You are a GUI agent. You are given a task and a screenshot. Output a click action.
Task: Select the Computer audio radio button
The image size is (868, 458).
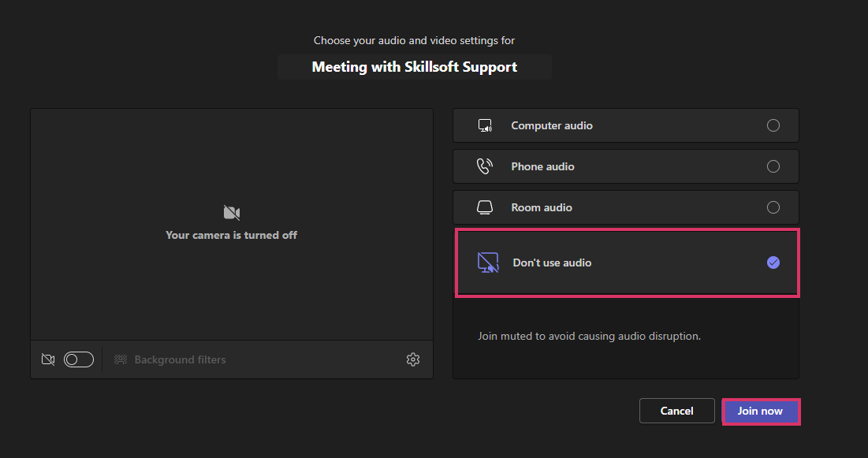pos(773,125)
